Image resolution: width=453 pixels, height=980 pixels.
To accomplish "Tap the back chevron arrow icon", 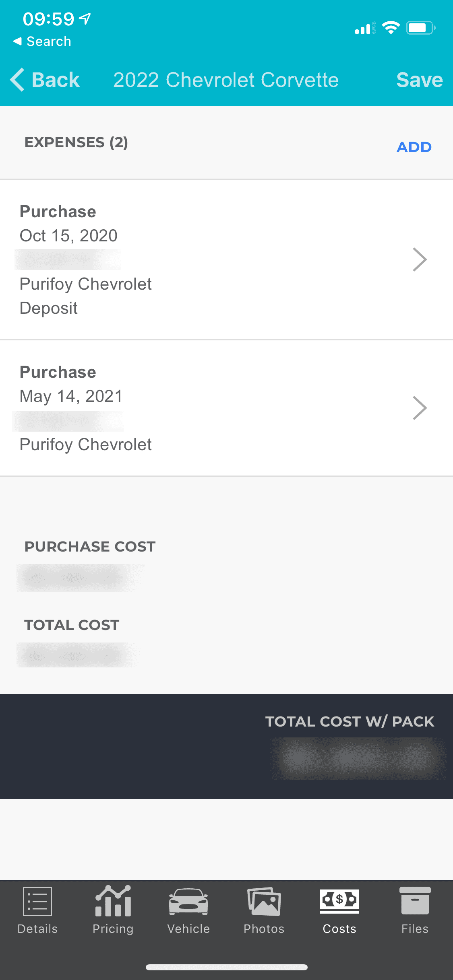I will [18, 80].
